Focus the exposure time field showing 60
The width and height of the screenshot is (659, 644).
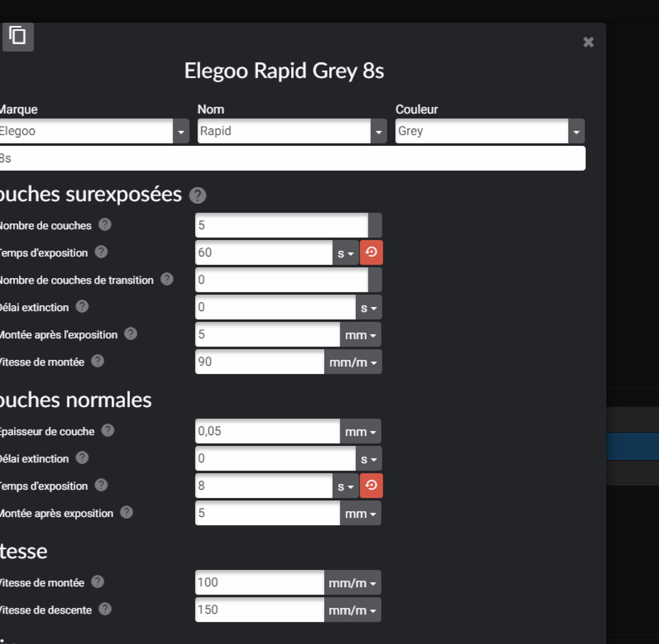tap(264, 253)
